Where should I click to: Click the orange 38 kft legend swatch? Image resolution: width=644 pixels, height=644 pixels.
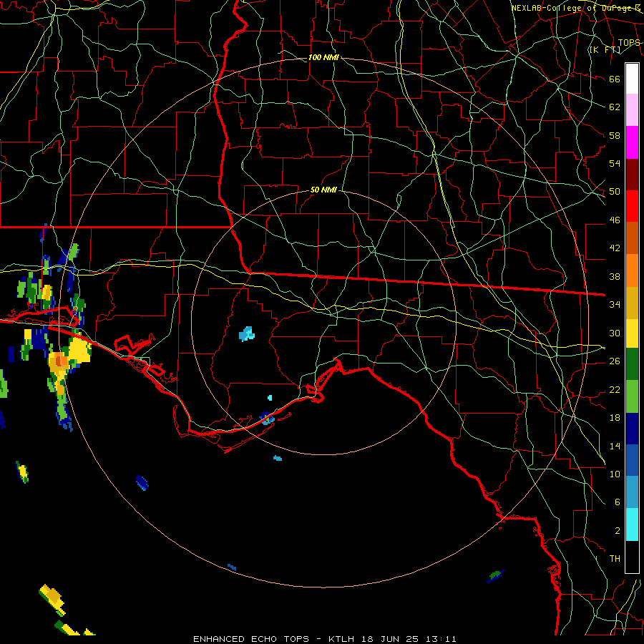click(632, 270)
